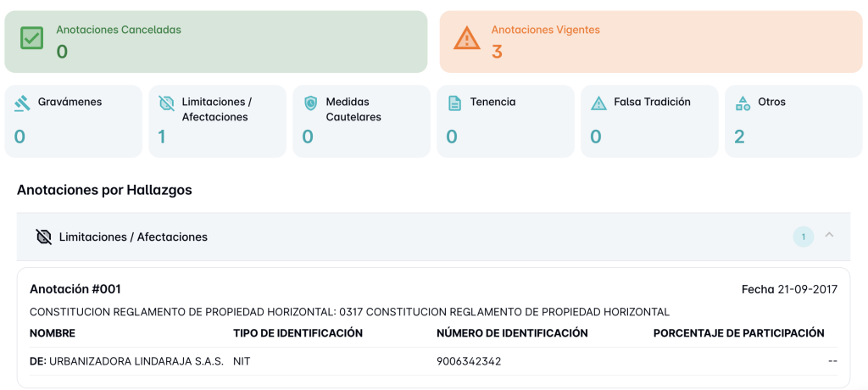Click the Tenencia document icon
Screen dimensions: 868x390
point(455,103)
